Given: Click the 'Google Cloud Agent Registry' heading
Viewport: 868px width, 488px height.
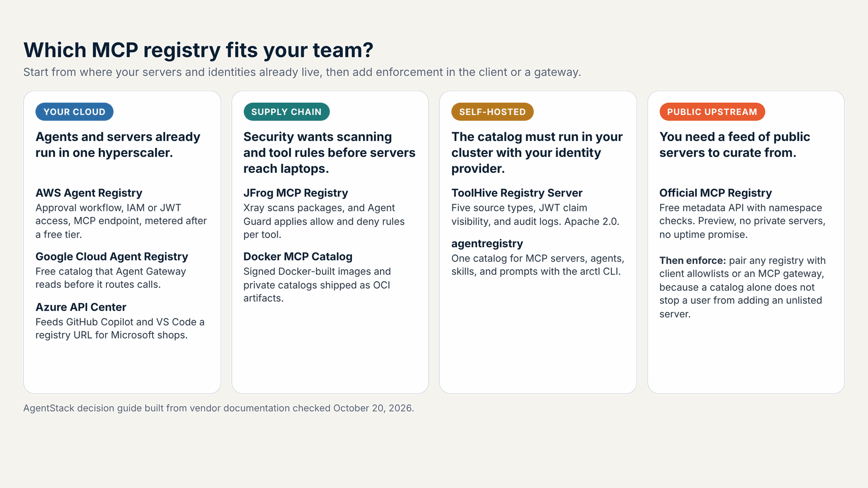Looking at the screenshot, I should [112, 257].
